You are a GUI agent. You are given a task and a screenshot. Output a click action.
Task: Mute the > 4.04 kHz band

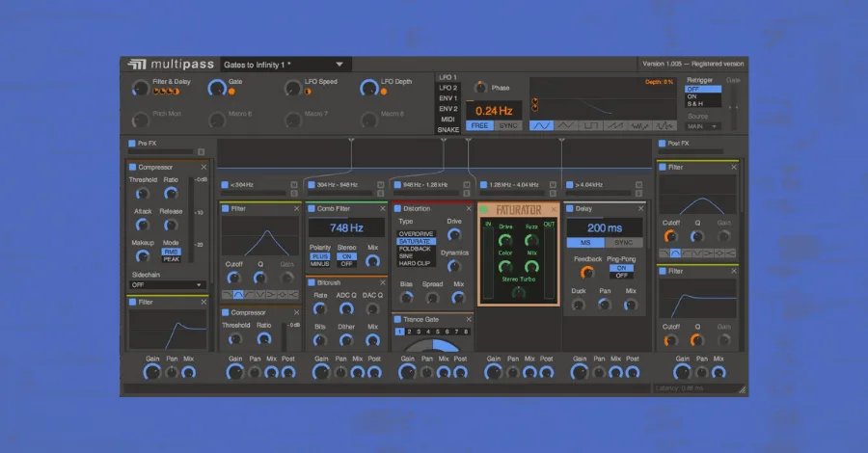coord(638,185)
